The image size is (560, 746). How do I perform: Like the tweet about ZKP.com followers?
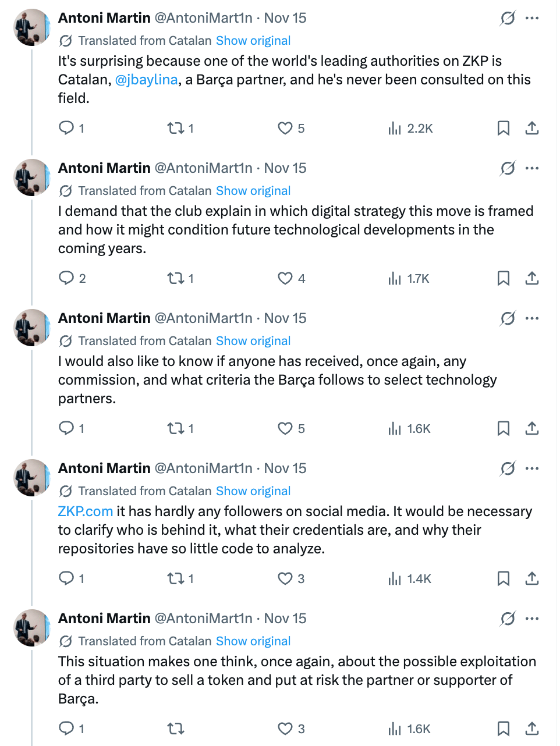tap(285, 578)
